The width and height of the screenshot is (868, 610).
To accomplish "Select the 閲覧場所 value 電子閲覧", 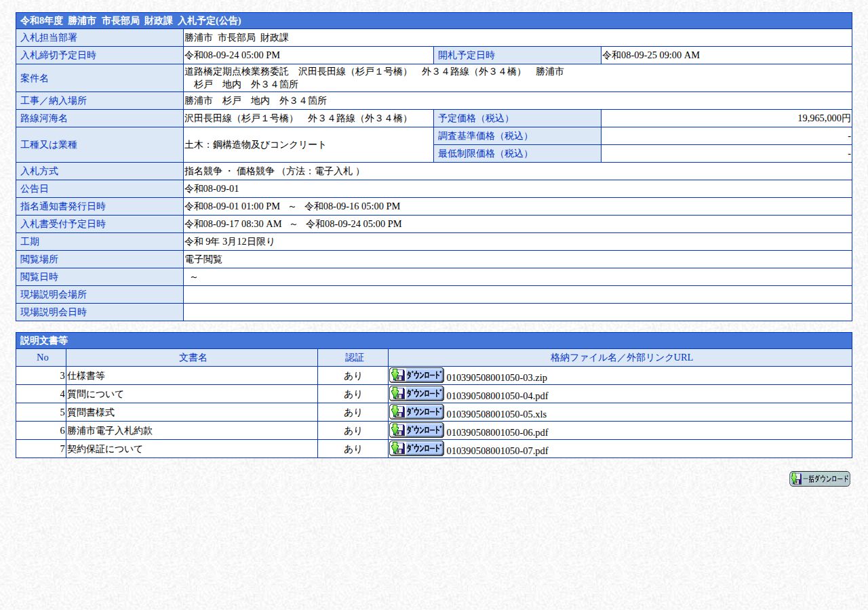I will [203, 259].
